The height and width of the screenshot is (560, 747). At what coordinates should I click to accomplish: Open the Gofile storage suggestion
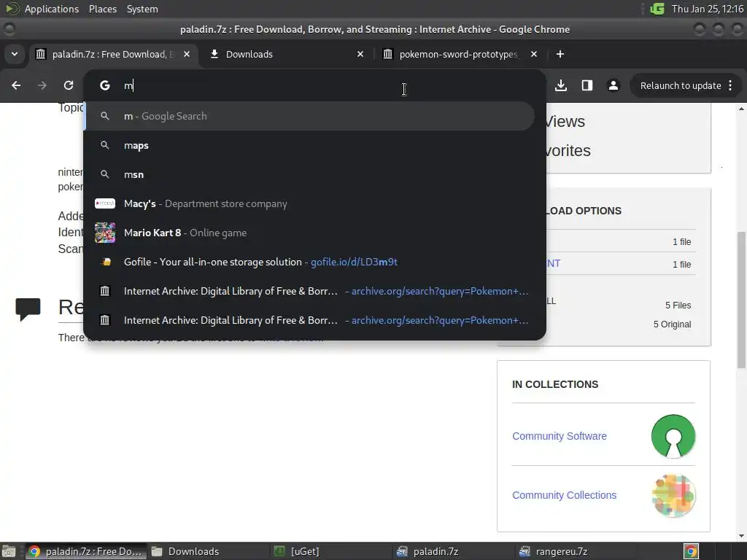tap(309, 262)
